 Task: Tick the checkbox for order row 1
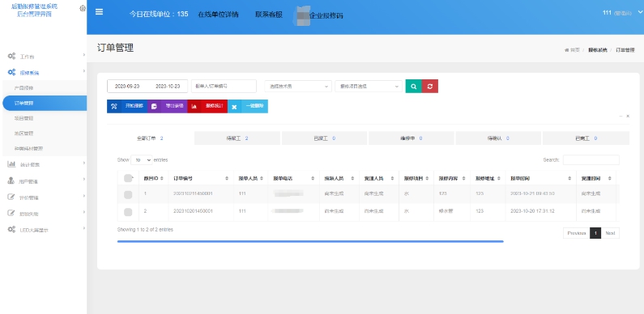pyautogui.click(x=128, y=195)
